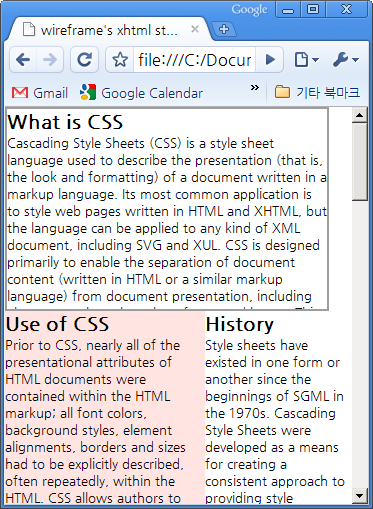This screenshot has width=373, height=509.
Task: Click the page icon on the tab
Action: pyautogui.click(x=29, y=29)
